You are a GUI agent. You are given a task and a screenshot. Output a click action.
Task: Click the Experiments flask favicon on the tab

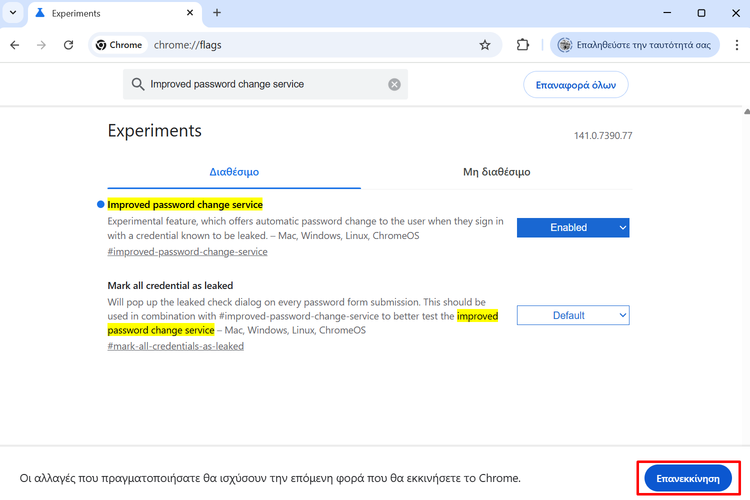pos(40,13)
